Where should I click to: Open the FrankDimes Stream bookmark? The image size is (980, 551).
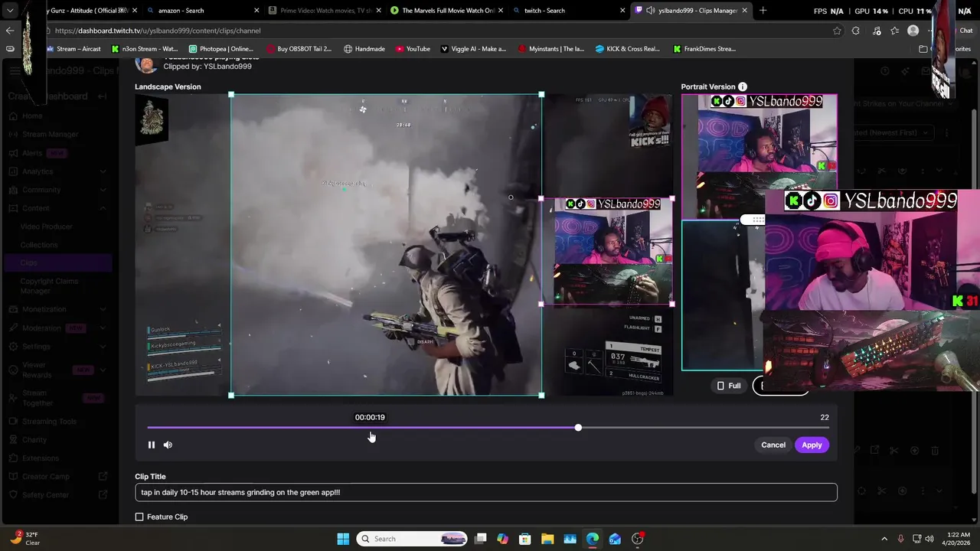click(705, 49)
